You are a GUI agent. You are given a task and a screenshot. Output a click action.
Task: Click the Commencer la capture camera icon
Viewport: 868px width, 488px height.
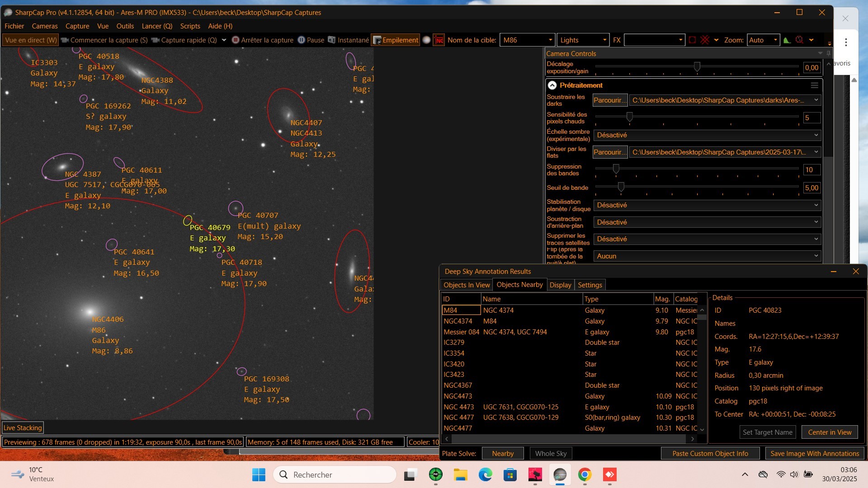point(65,40)
